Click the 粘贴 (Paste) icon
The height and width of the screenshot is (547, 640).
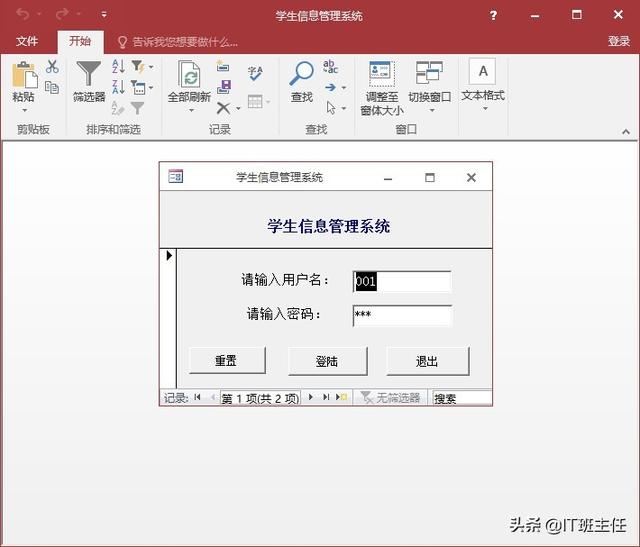pos(23,75)
